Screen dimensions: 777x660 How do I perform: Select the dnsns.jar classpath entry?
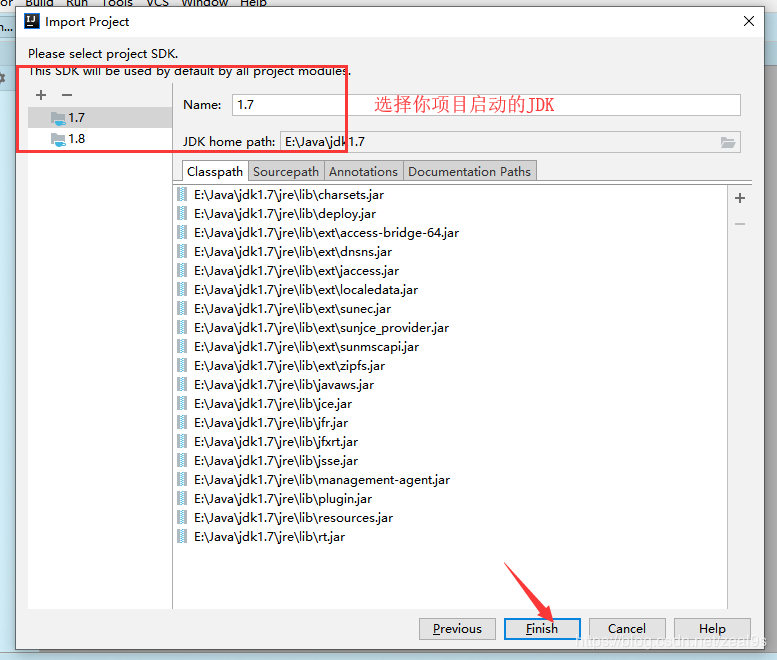point(450,252)
